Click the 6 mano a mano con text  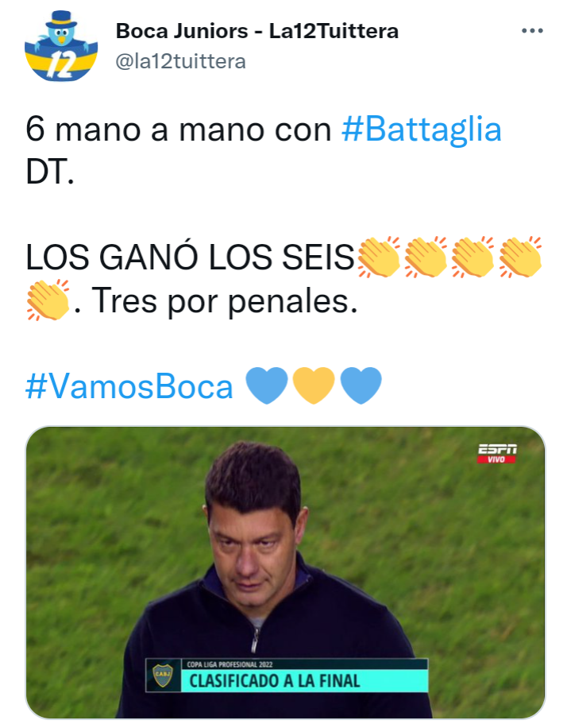pyautogui.click(x=179, y=130)
